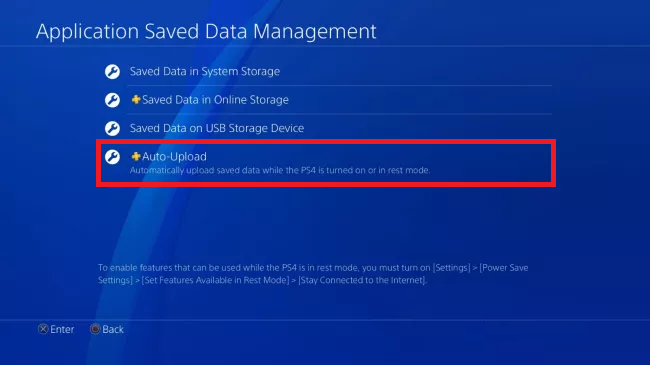Image resolution: width=650 pixels, height=365 pixels.
Task: Click the Auto-Upload description text
Action: (x=280, y=170)
